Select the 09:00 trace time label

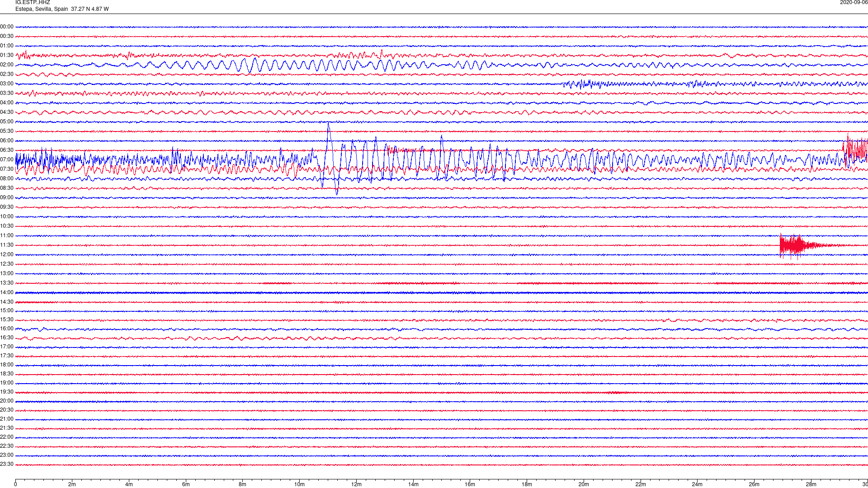(7, 198)
